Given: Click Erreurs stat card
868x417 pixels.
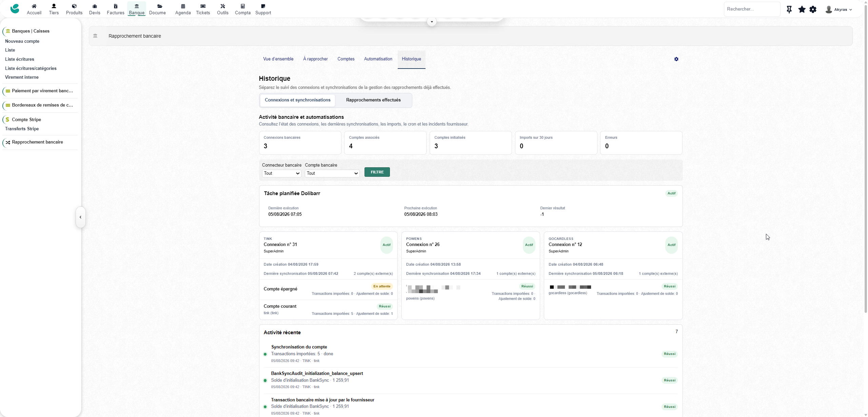Looking at the screenshot, I should pyautogui.click(x=641, y=143).
